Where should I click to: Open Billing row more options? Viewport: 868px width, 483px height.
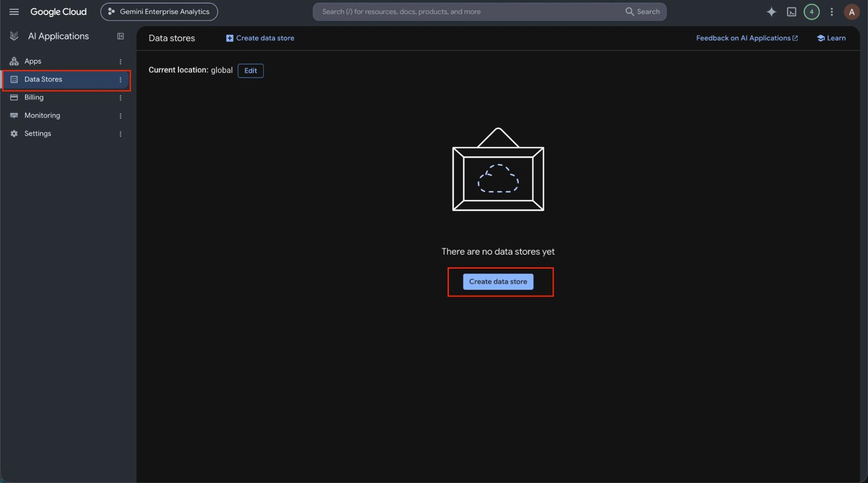click(120, 98)
